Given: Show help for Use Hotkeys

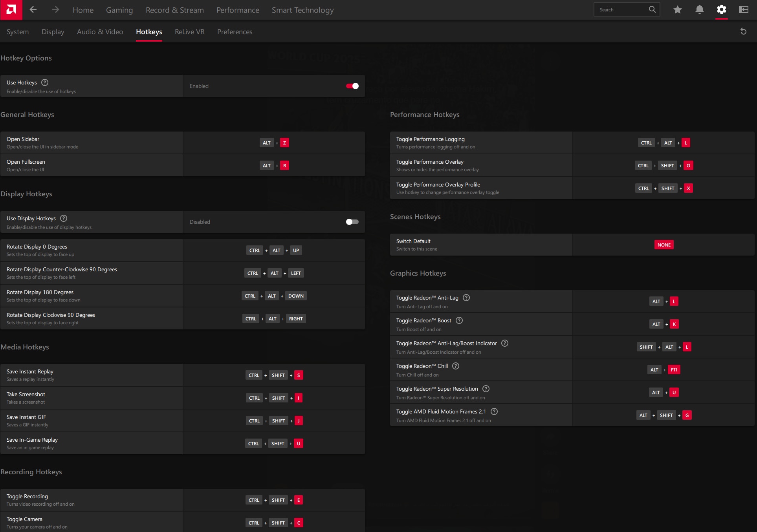Looking at the screenshot, I should click(45, 82).
